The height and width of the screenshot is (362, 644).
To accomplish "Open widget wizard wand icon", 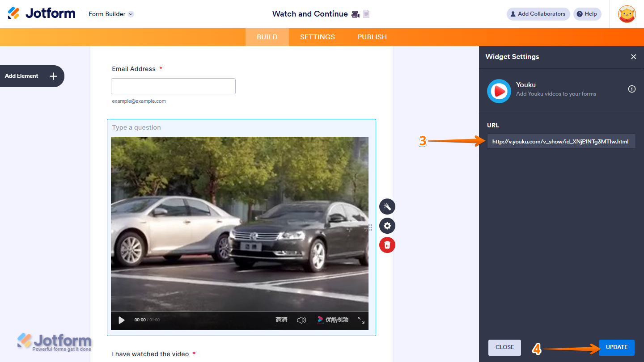I will pyautogui.click(x=387, y=206).
